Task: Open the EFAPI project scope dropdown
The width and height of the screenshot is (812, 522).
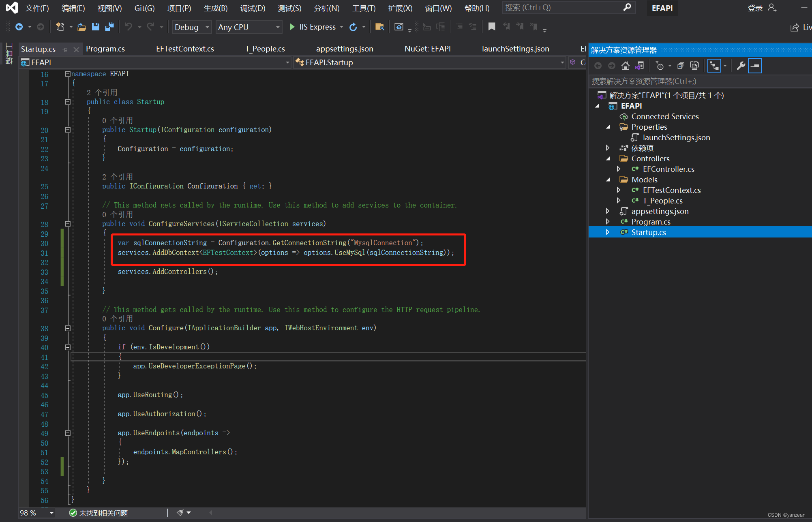Action: click(155, 62)
